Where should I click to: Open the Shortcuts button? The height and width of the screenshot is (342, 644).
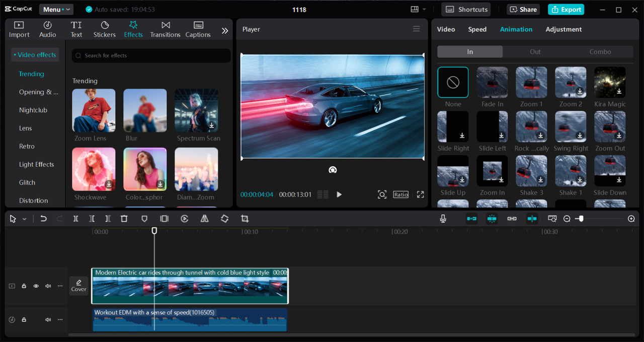pos(467,9)
